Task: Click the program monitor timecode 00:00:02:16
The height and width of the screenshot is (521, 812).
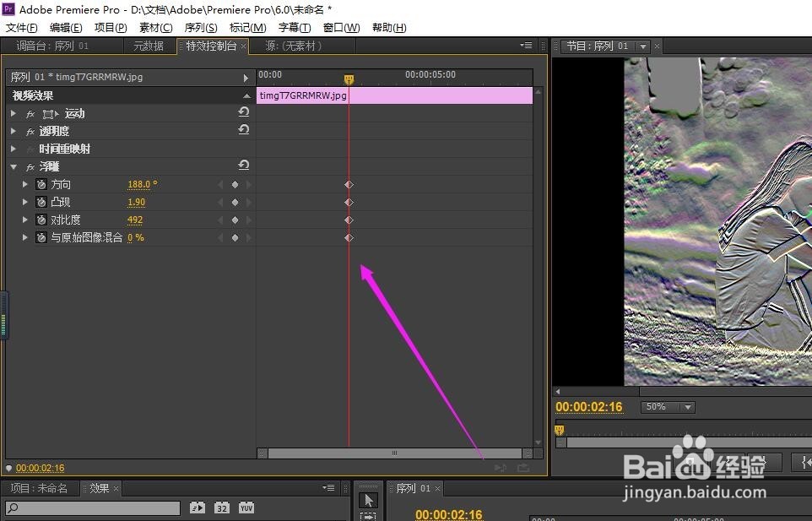Action: (589, 407)
